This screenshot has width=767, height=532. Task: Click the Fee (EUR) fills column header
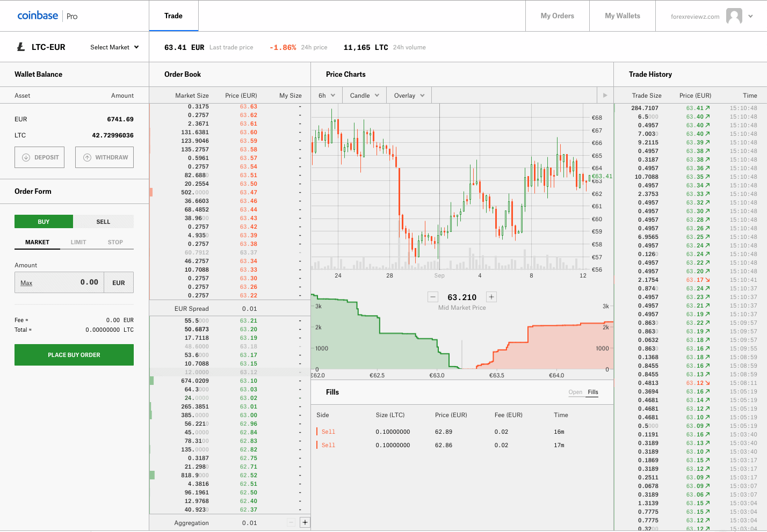(509, 415)
